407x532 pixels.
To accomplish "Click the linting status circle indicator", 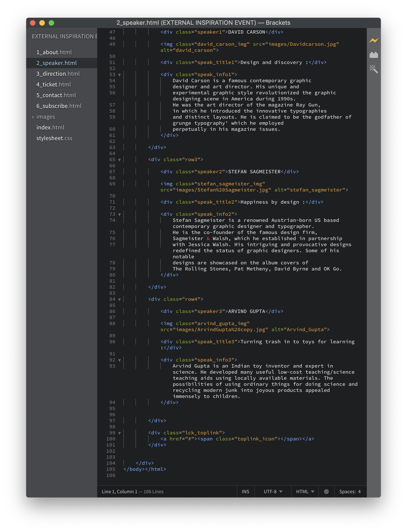I will [326, 491].
